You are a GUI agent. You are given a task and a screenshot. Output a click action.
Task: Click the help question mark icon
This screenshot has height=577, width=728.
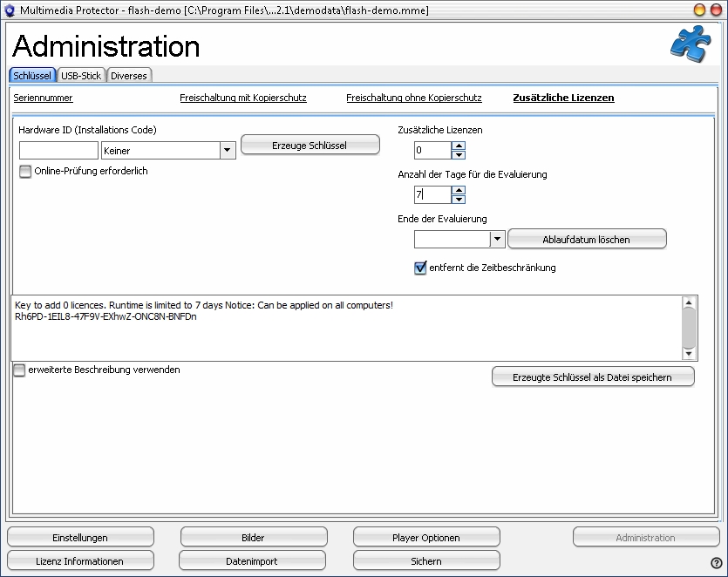(717, 563)
